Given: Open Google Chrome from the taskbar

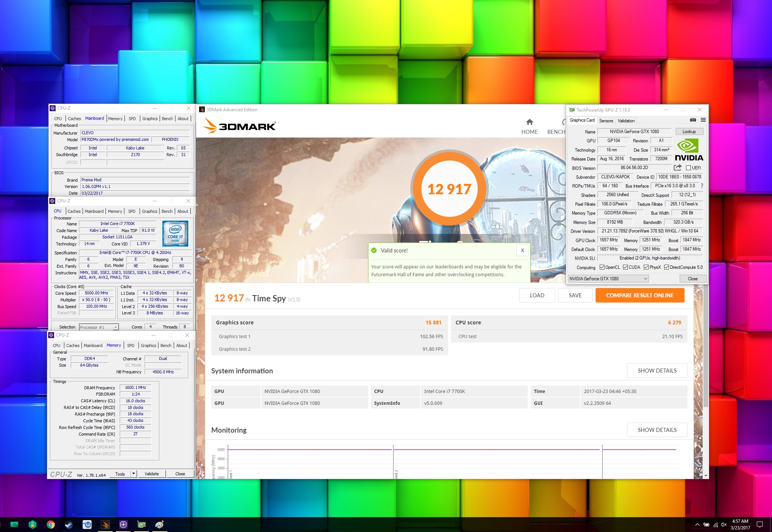Looking at the screenshot, I should pyautogui.click(x=51, y=525).
